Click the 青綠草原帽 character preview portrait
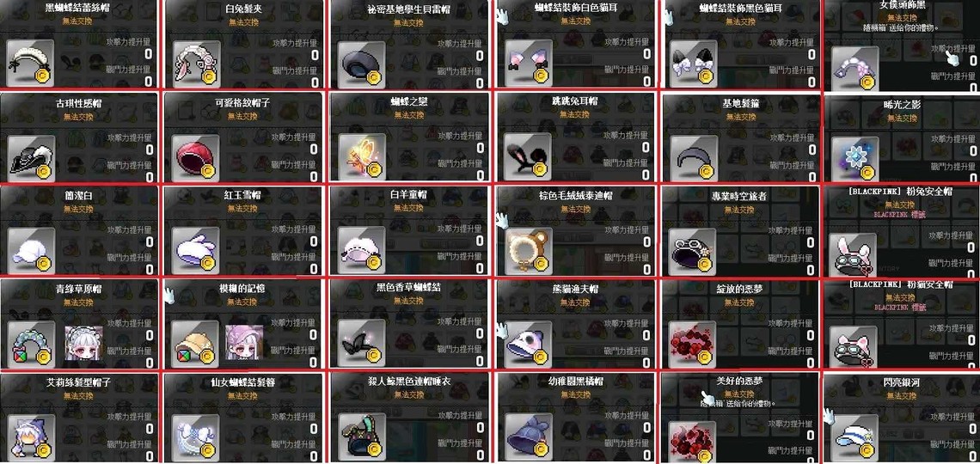 tap(83, 344)
